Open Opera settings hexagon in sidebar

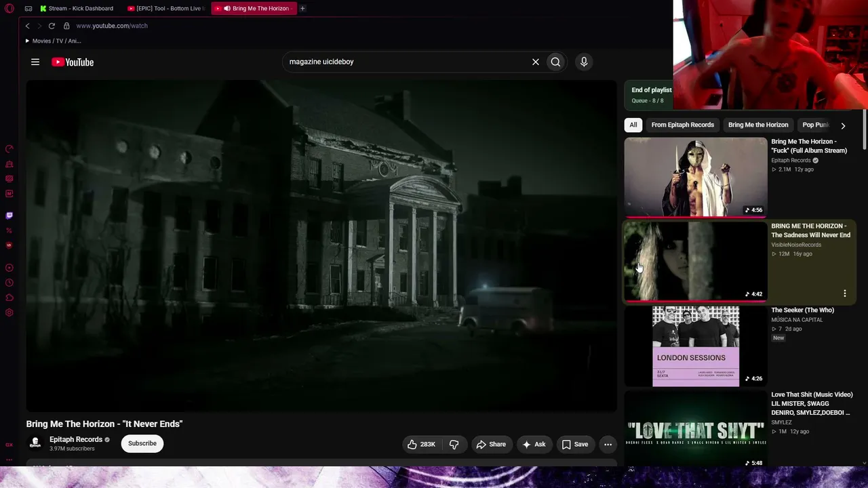[9, 312]
